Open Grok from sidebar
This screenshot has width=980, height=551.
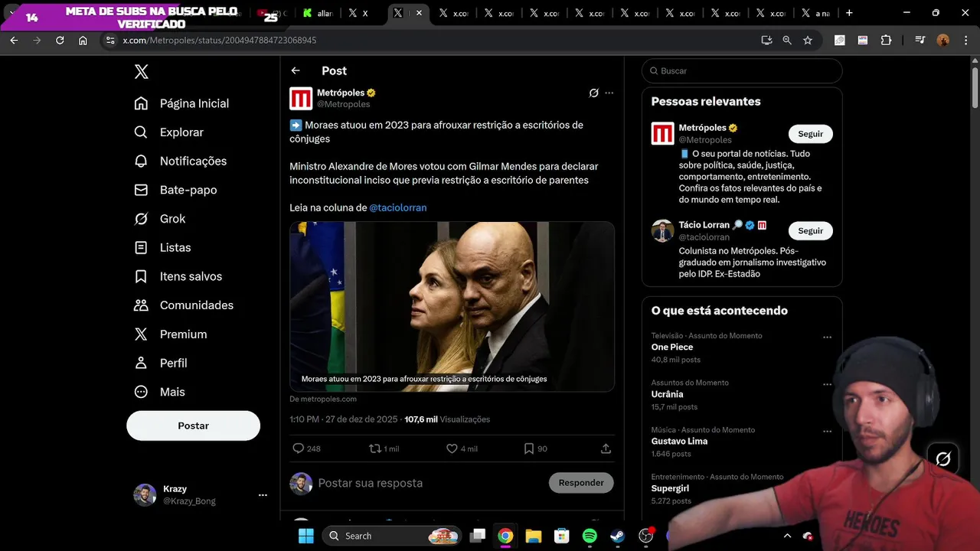[x=160, y=219]
